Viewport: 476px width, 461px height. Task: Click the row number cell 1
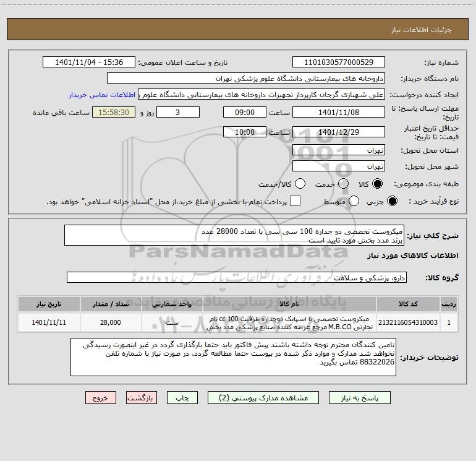pos(449,322)
